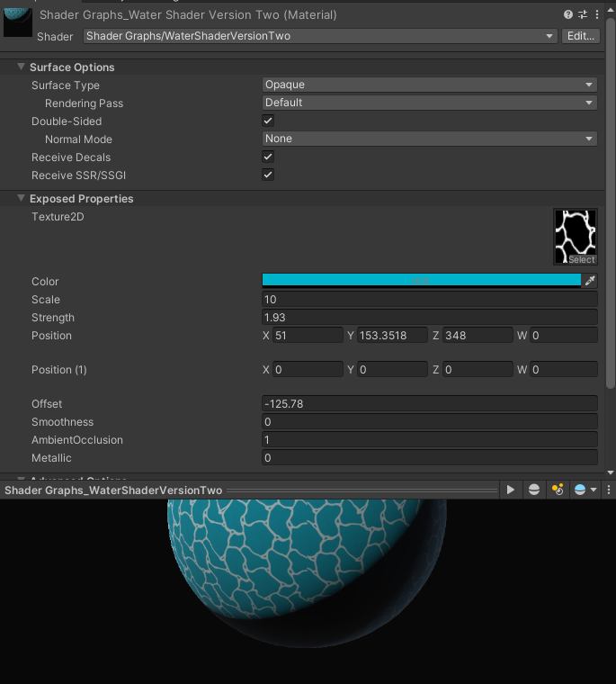This screenshot has height=684, width=616.
Task: Collapse the Exposed Properties section
Action: point(21,198)
